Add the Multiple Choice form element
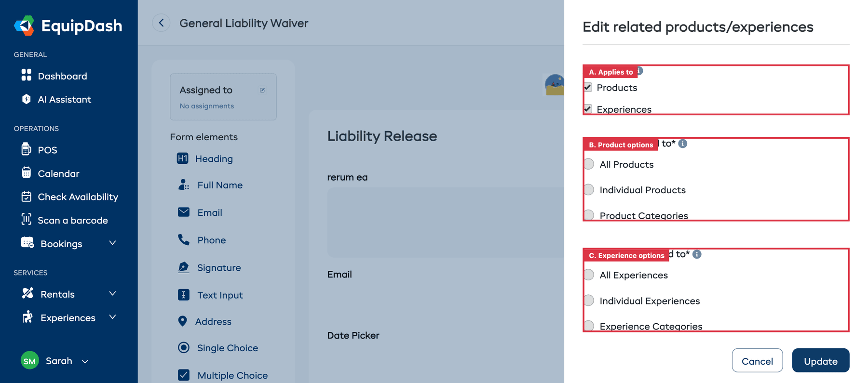Image resolution: width=868 pixels, height=383 pixels. [232, 375]
